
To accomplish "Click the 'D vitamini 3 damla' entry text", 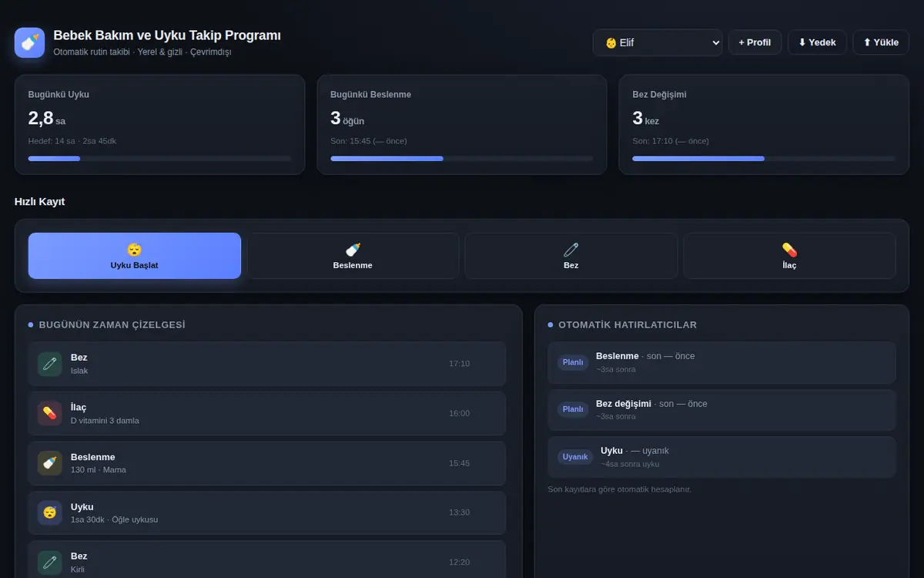I will pyautogui.click(x=105, y=421).
